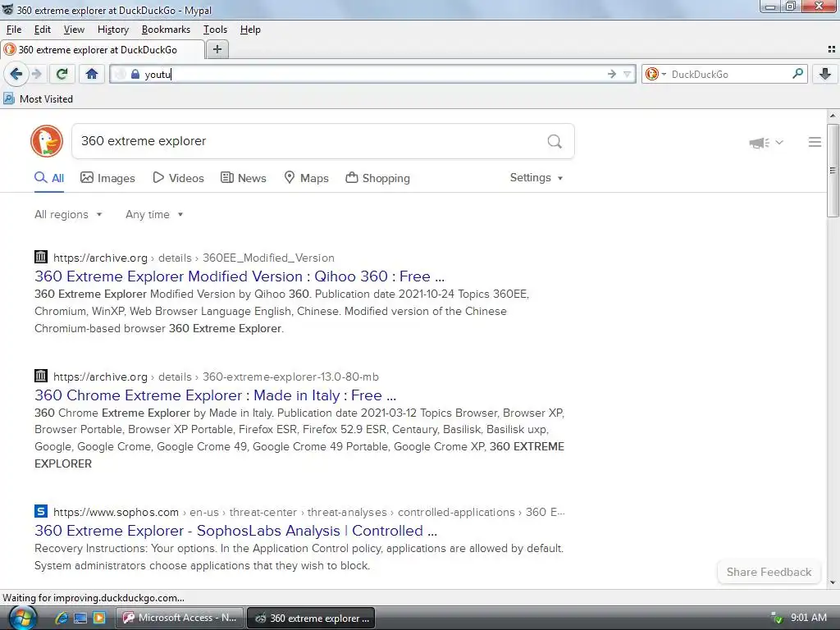The height and width of the screenshot is (630, 840).
Task: Open the Settings dropdown
Action: point(536,177)
